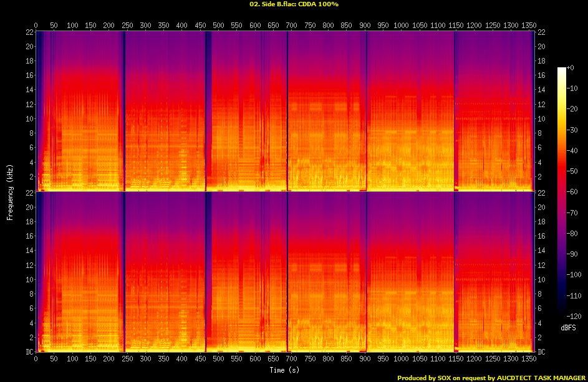Click the "1350" tick on the top time axis

[529, 26]
